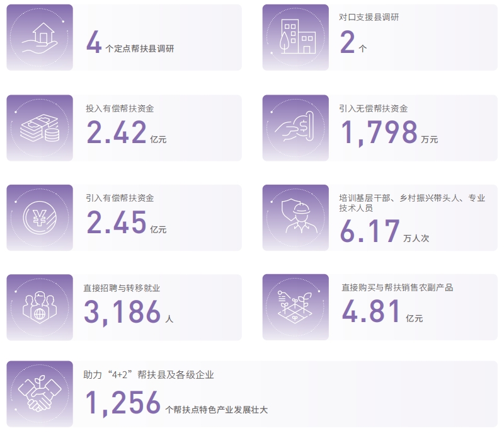Click the handshake with sprout icon
This screenshot has height=433, width=504.
pos(40,394)
